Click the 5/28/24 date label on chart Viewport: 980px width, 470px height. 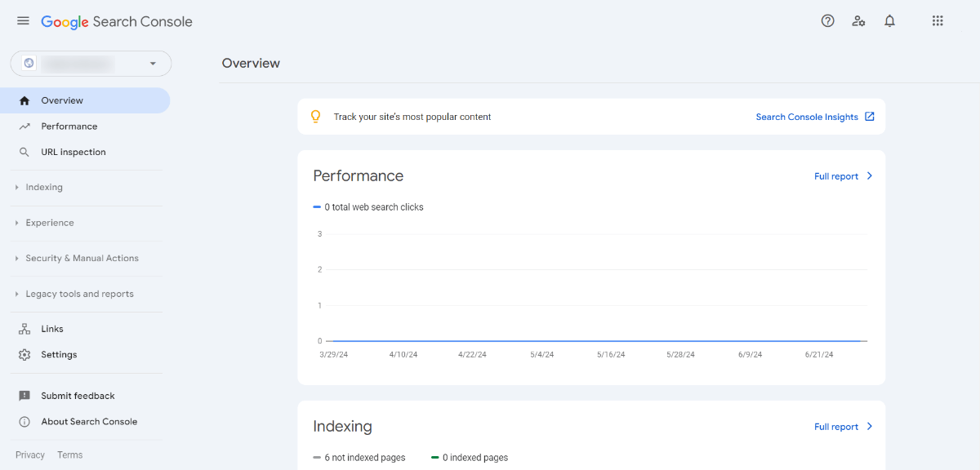tap(680, 355)
